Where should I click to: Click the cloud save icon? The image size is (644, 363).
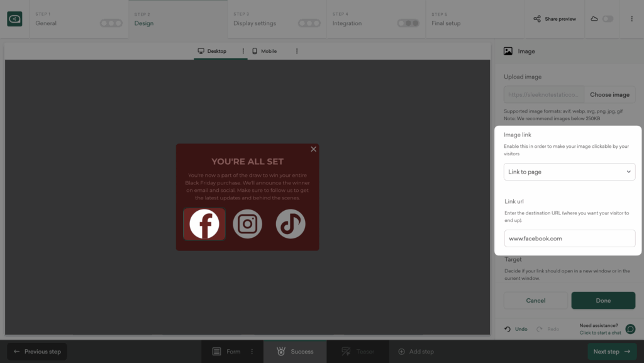coord(594,19)
